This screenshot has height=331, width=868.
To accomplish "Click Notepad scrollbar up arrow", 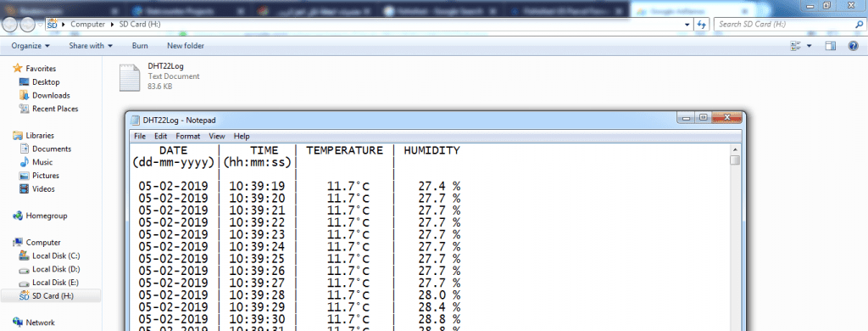I will [x=735, y=149].
